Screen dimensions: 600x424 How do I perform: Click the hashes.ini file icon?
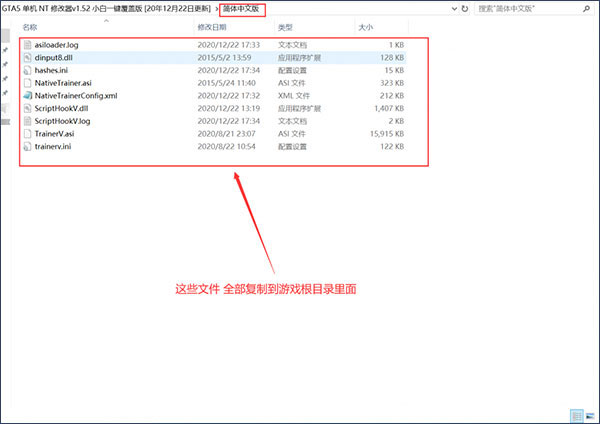click(x=27, y=70)
